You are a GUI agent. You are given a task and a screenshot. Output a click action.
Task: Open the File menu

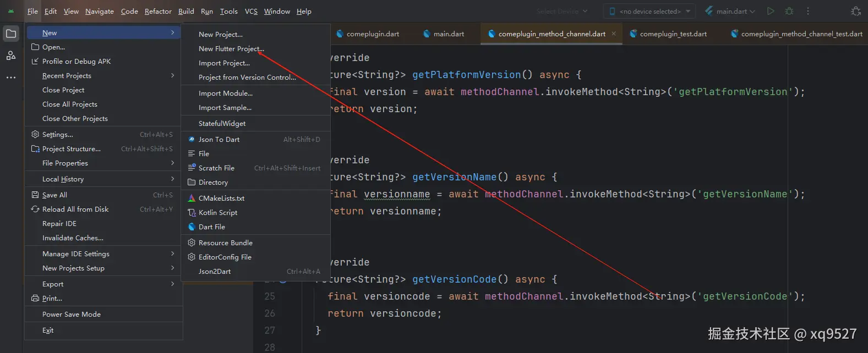[32, 11]
